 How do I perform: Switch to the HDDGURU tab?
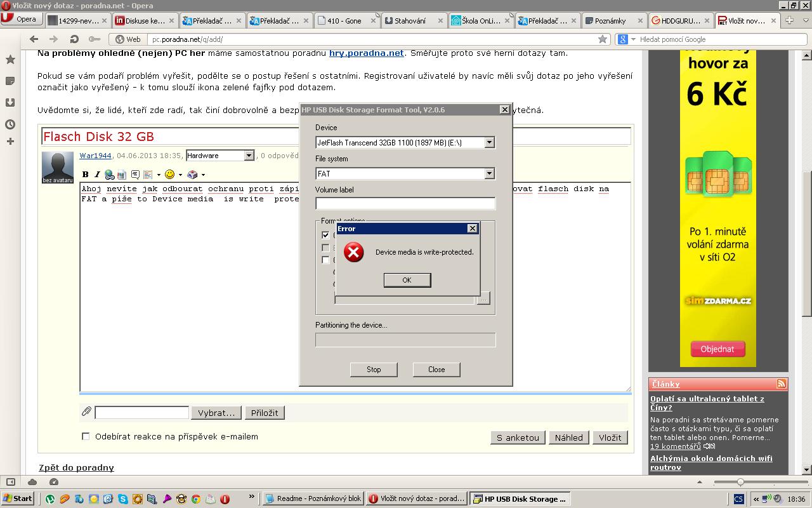[x=680, y=20]
